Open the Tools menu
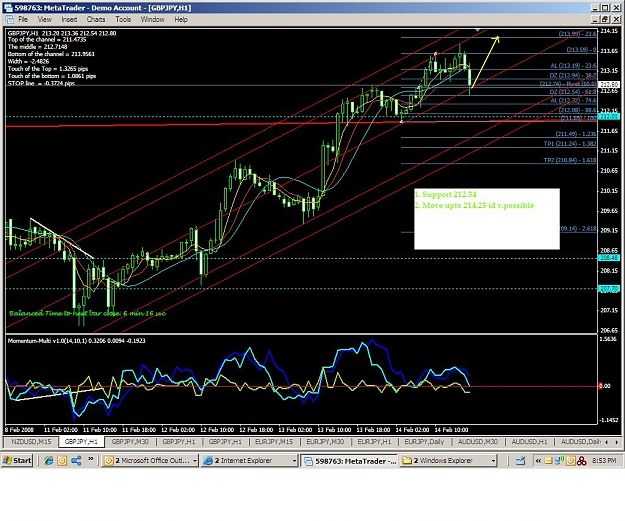This screenshot has height=521, width=625. (123, 19)
